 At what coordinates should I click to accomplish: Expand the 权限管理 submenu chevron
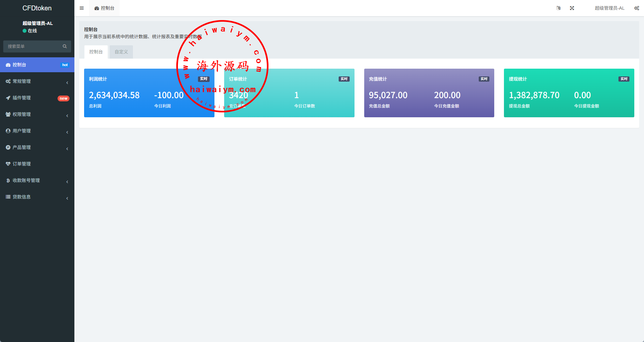click(67, 116)
